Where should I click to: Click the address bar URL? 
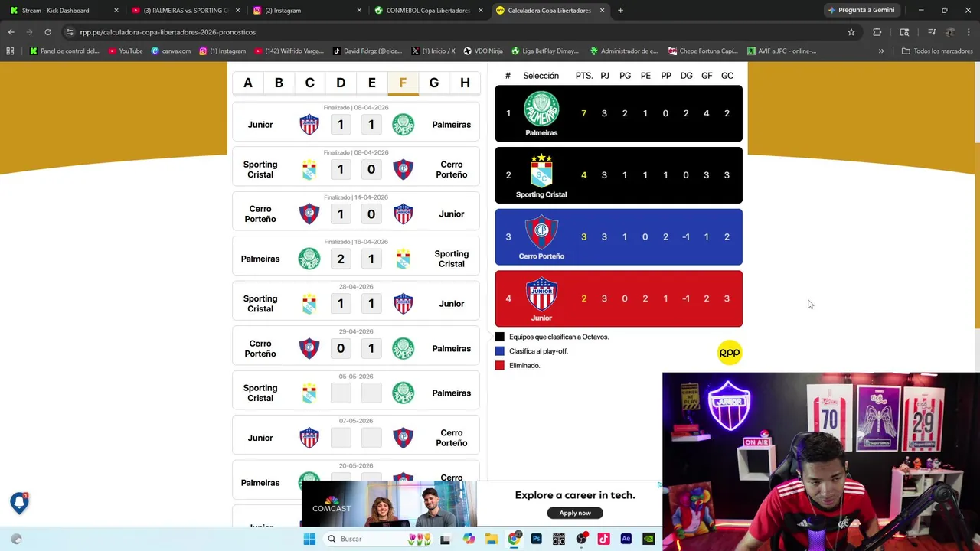point(168,32)
